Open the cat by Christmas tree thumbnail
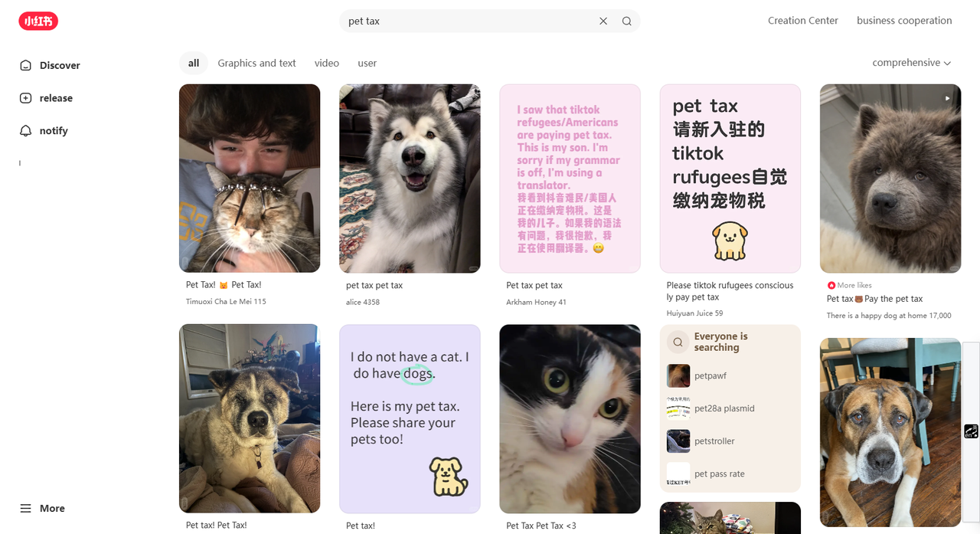The image size is (980, 534). tap(730, 518)
